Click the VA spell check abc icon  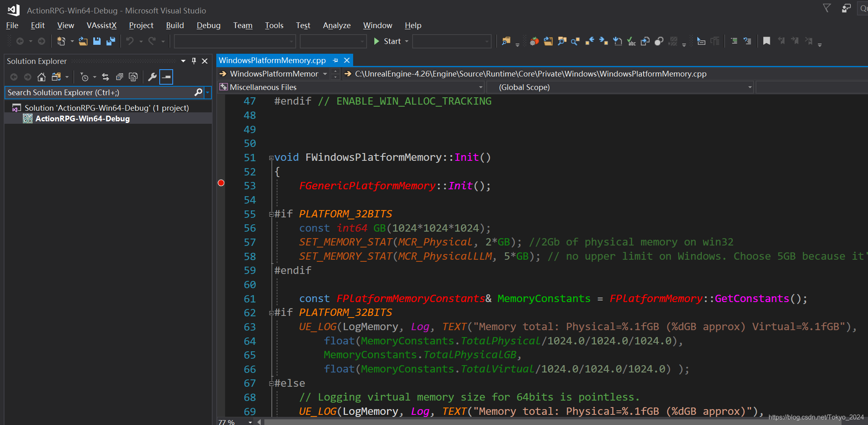click(631, 41)
